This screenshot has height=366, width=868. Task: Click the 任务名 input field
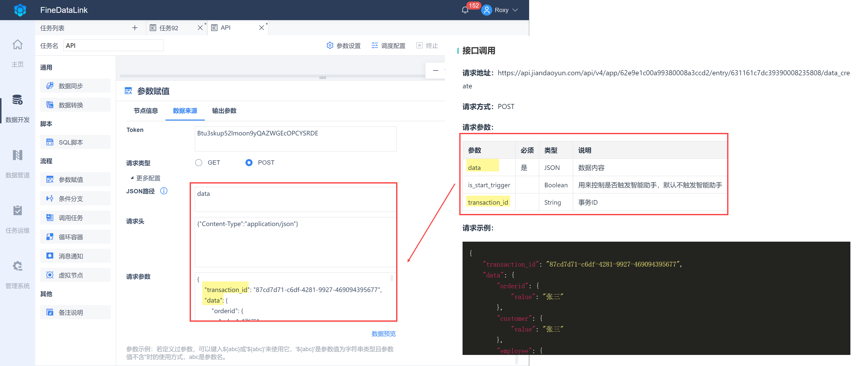[113, 46]
